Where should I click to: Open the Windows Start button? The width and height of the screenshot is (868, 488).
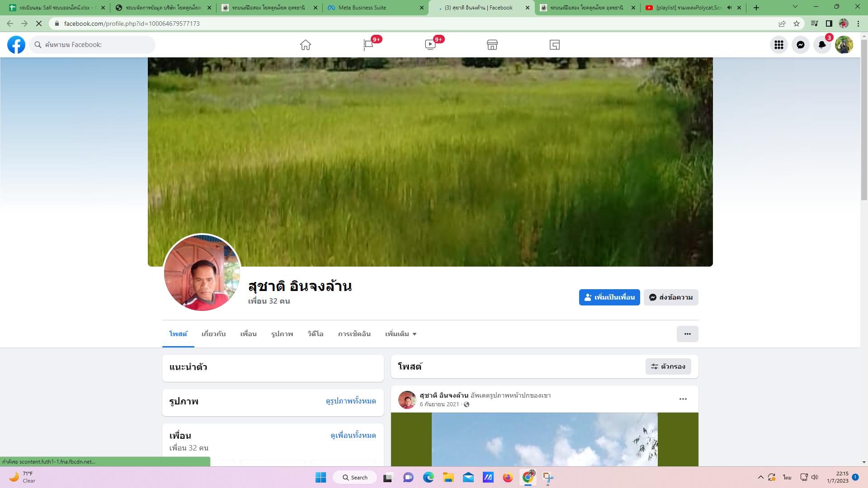click(x=321, y=478)
